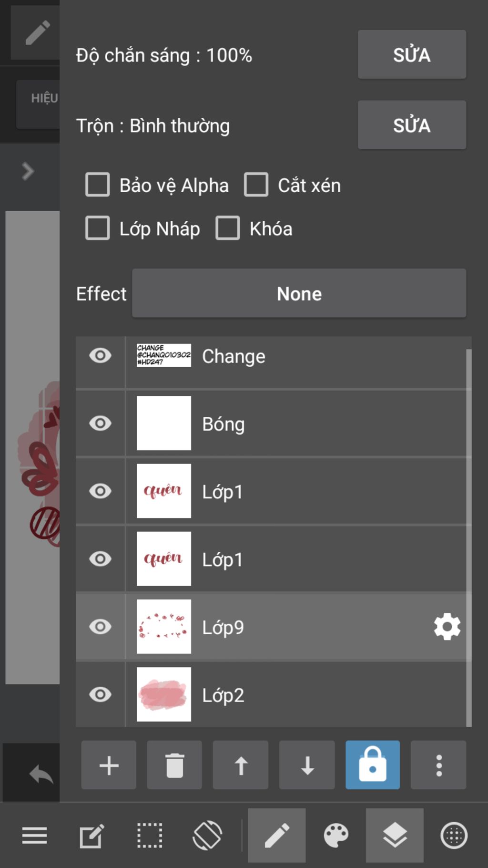
Task: Move layer down with the arrow icon
Action: coord(307,765)
